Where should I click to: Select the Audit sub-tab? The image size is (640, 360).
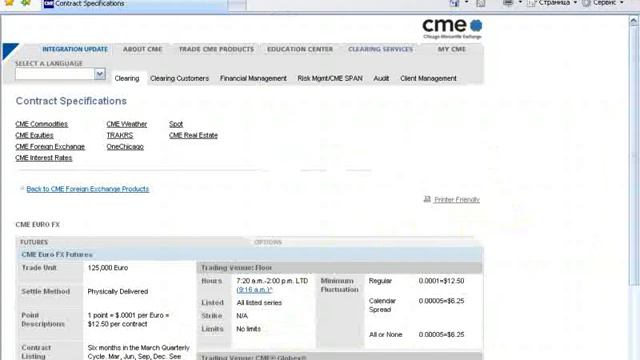click(381, 78)
